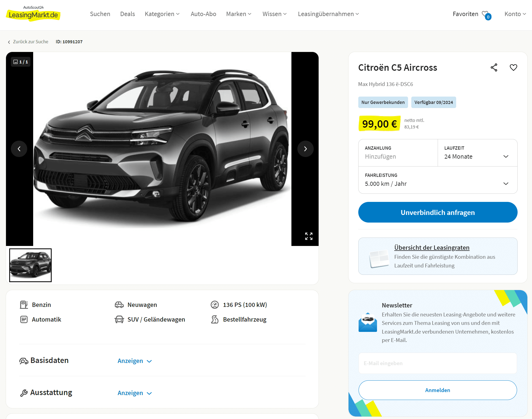The image size is (532, 419).
Task: Expand the Basisdaten section via Anzeigen
Action: pyautogui.click(x=135, y=361)
